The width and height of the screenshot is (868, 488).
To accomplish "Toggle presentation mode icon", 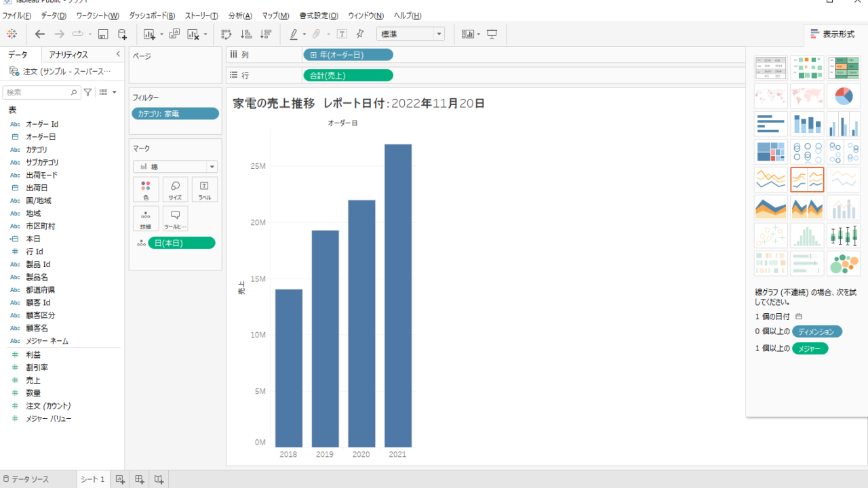I will pos(492,34).
